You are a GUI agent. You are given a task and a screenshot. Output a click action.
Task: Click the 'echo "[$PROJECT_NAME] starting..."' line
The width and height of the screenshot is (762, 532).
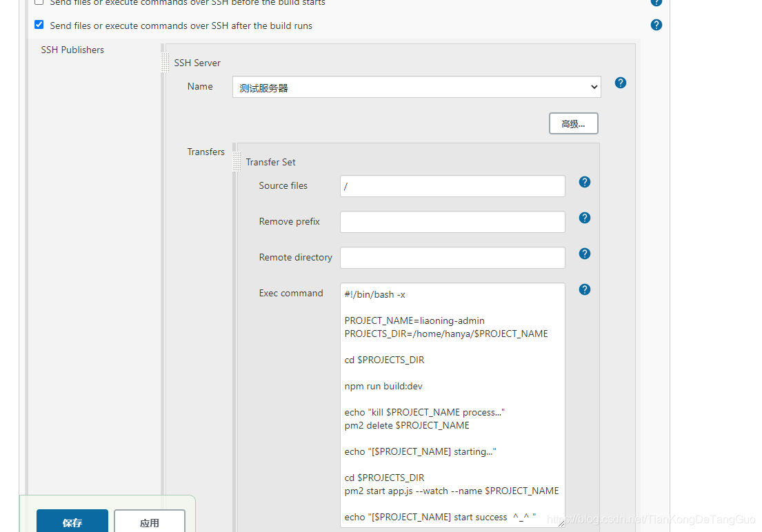click(x=421, y=452)
